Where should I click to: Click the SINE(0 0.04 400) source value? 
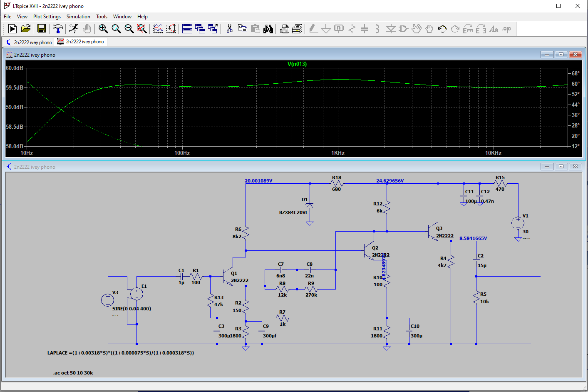tap(131, 309)
